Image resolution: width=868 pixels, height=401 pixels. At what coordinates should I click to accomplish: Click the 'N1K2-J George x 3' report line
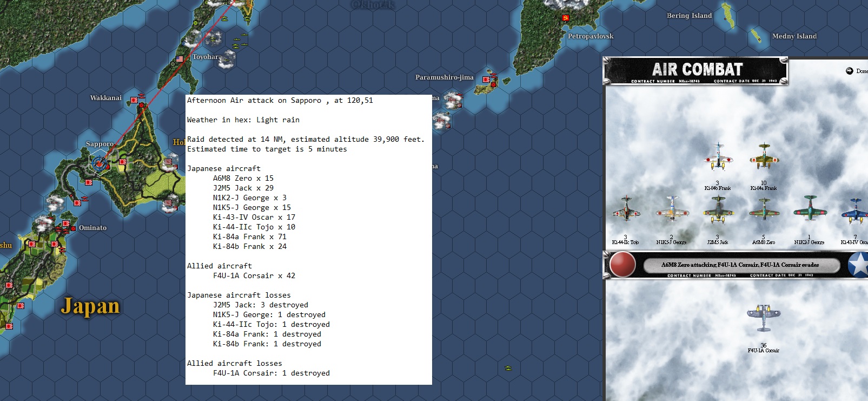point(250,198)
